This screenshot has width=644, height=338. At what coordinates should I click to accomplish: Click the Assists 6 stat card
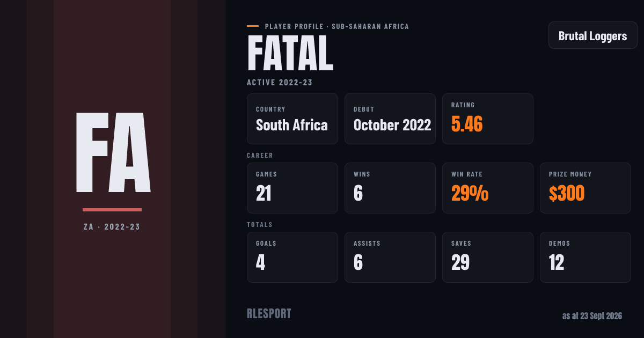390,257
